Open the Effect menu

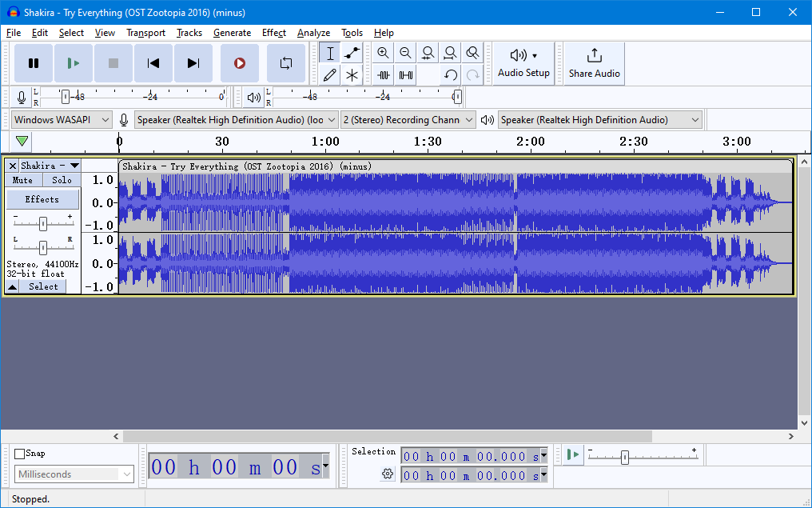(274, 33)
